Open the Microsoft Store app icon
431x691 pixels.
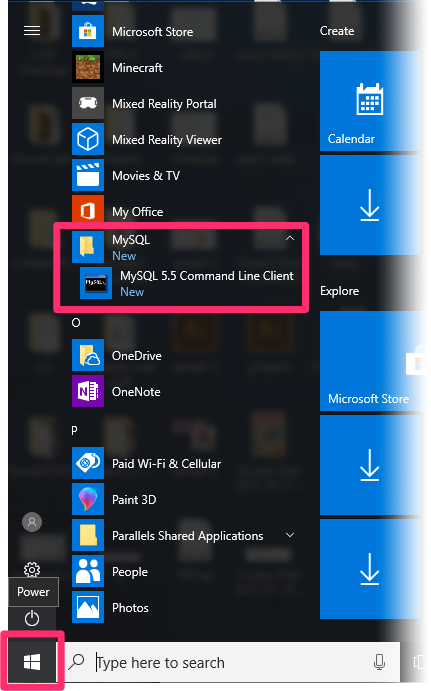[x=88, y=31]
